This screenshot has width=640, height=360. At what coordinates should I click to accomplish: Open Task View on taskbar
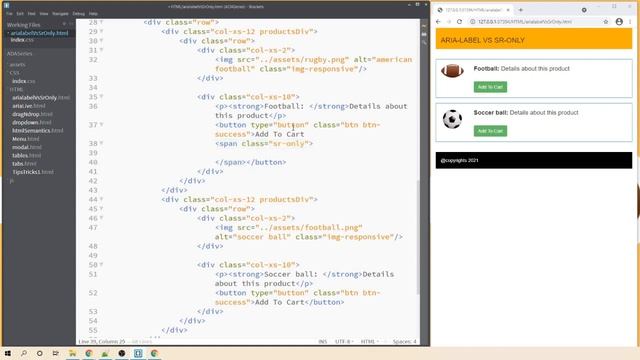(x=56, y=353)
